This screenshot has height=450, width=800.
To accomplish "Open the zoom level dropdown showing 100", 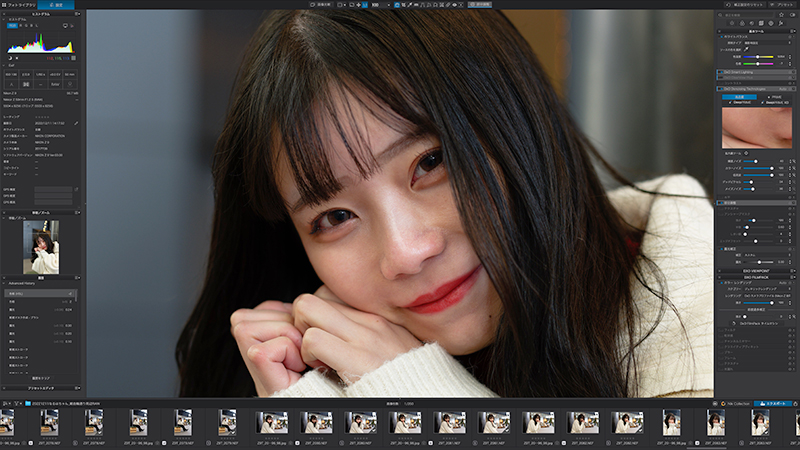I will (381, 5).
